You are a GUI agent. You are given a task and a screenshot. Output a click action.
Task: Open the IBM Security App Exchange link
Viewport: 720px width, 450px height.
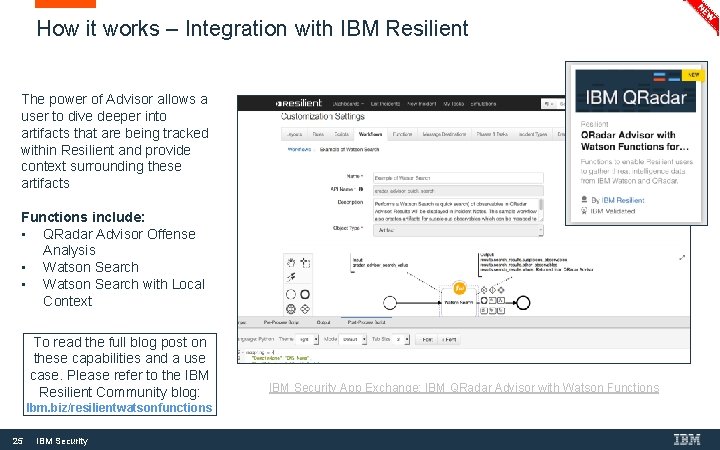coord(464,388)
